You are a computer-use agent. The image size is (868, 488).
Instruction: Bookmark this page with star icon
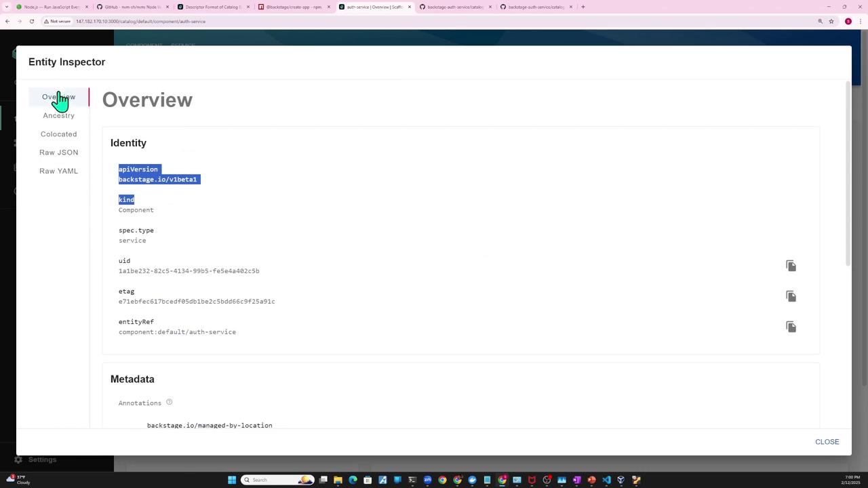tap(831, 21)
